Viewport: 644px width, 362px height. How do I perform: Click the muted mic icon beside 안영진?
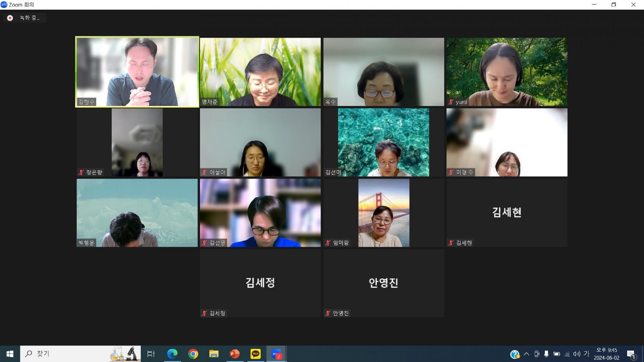point(328,313)
